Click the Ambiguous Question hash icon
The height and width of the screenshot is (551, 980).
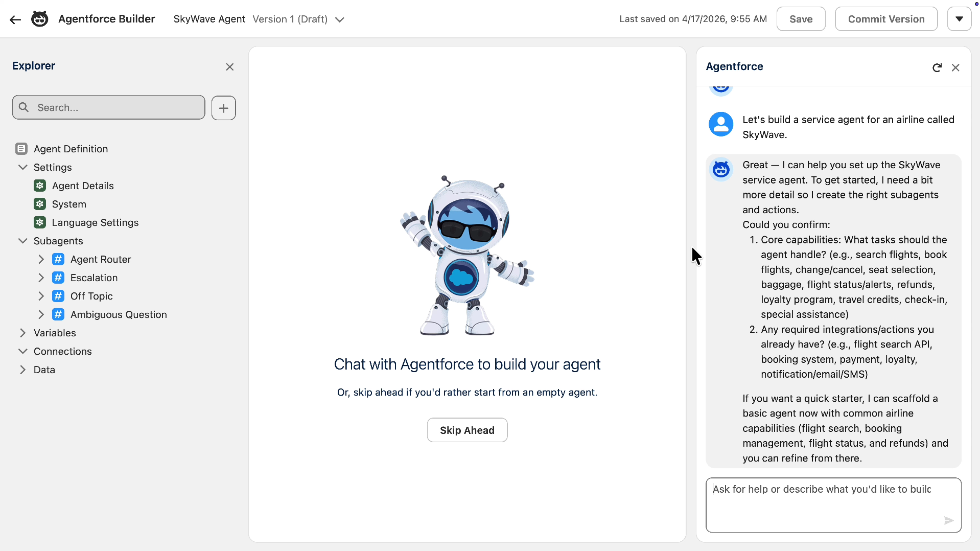tap(58, 314)
